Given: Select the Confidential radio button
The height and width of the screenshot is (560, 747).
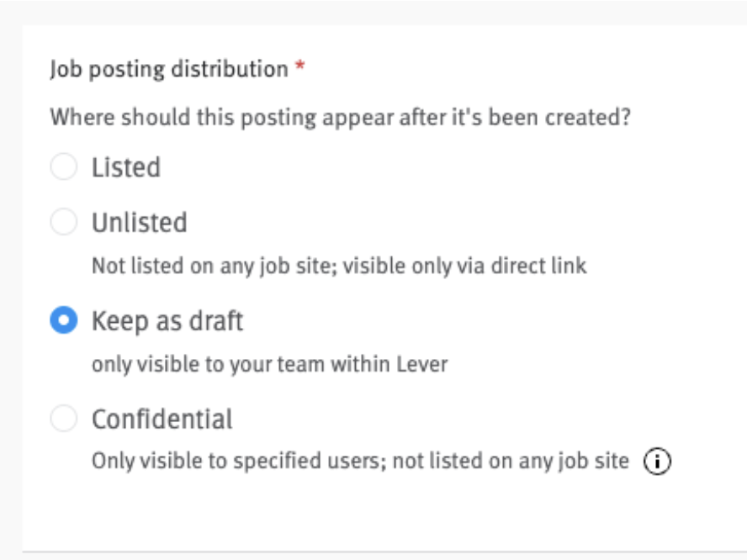Looking at the screenshot, I should click(64, 418).
